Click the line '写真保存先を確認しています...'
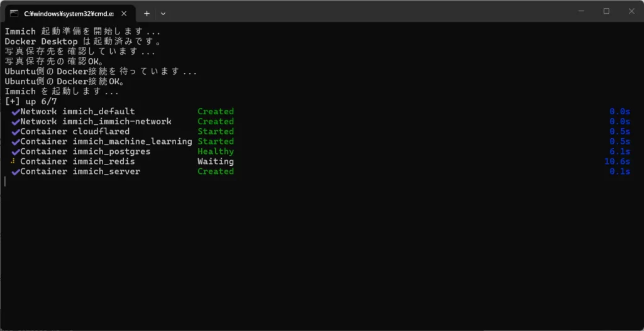 [80, 52]
